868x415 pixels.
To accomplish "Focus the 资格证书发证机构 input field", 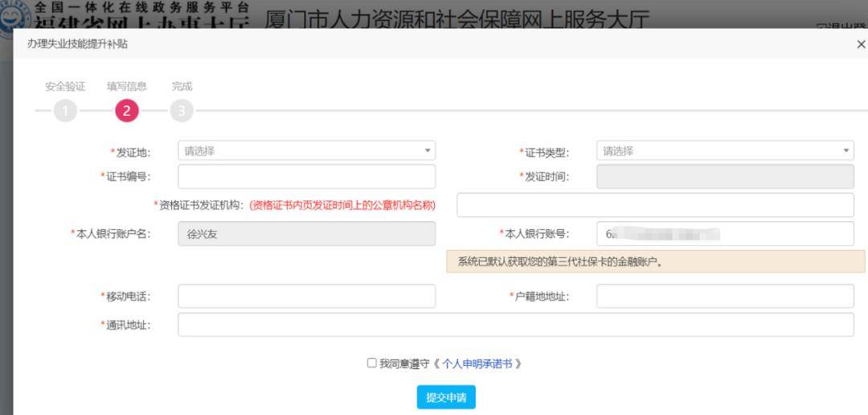I will tap(655, 205).
